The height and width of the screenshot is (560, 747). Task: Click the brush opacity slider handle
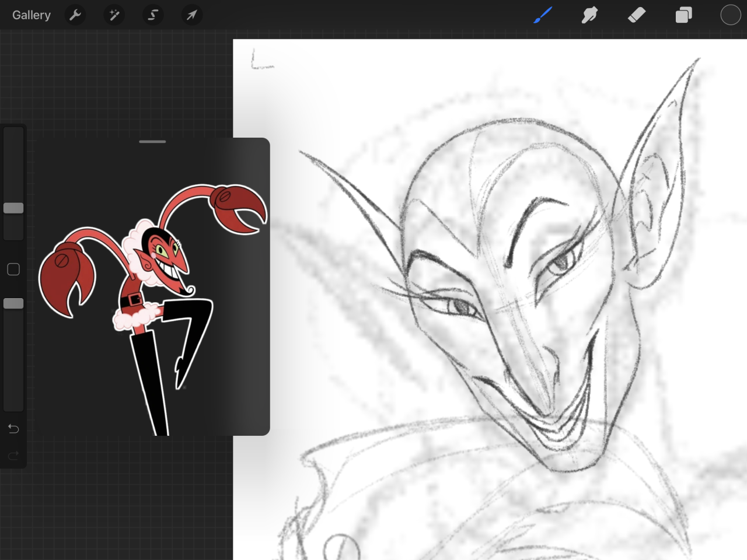point(13,303)
